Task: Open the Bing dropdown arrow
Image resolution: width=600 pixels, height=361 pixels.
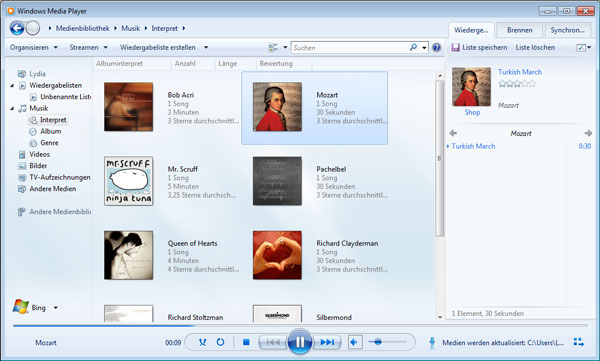Action: pos(55,308)
